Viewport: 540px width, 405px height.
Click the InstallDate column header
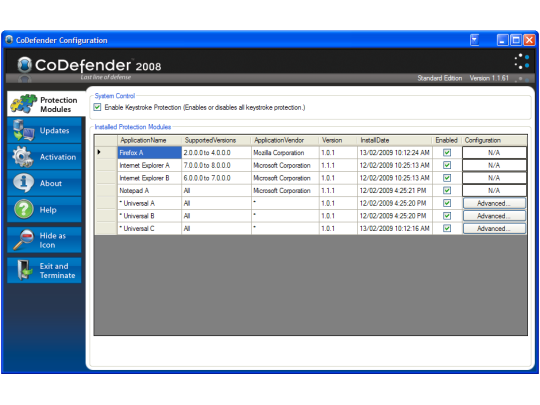point(395,140)
